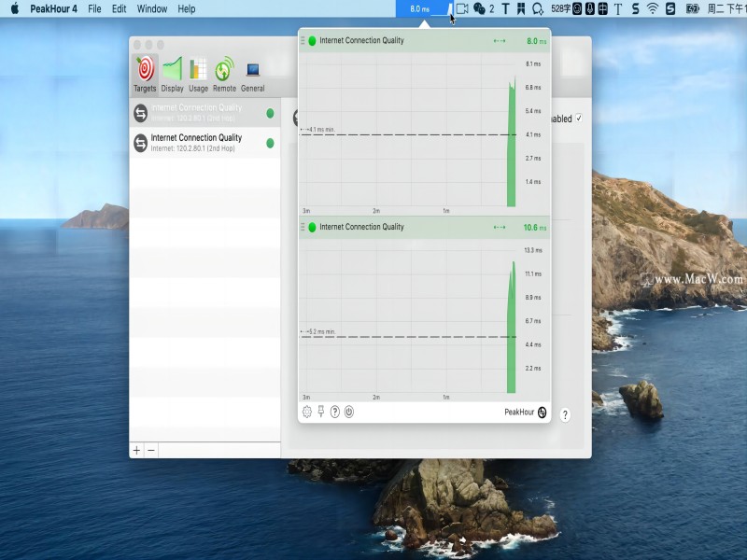Click the green status dot of the unhighlighted target row
747x560 pixels.
coord(270,143)
